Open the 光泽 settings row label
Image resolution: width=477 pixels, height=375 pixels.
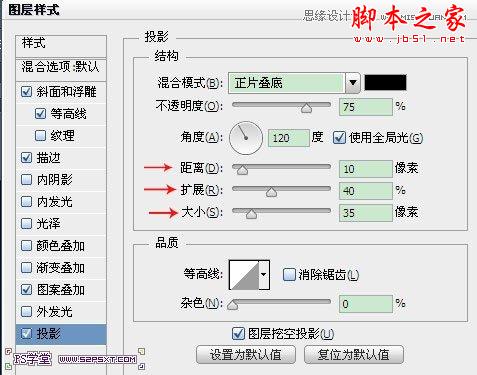[x=48, y=224]
